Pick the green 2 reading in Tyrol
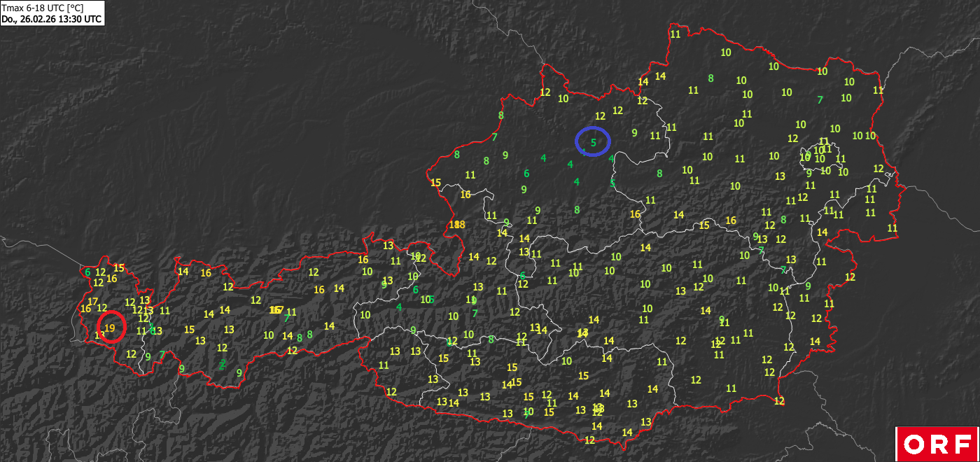 click(223, 364)
